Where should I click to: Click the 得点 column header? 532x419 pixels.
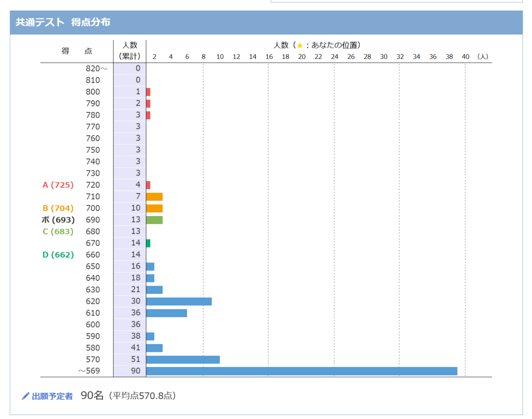coord(77,51)
